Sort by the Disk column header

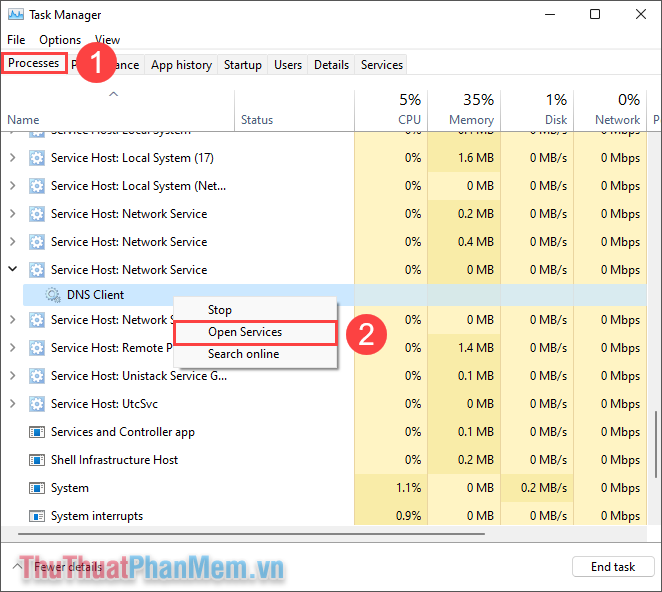click(x=537, y=111)
